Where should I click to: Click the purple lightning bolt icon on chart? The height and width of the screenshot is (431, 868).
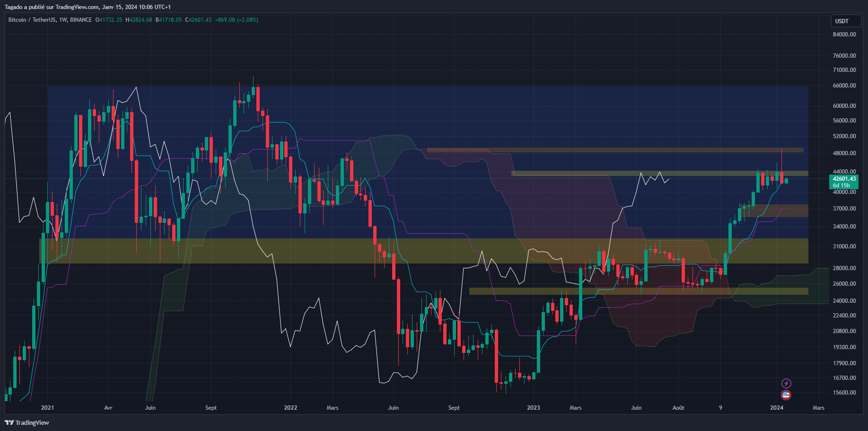(x=786, y=383)
